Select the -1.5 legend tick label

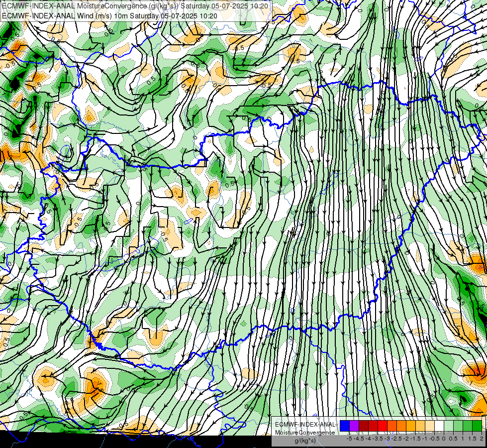(415, 439)
